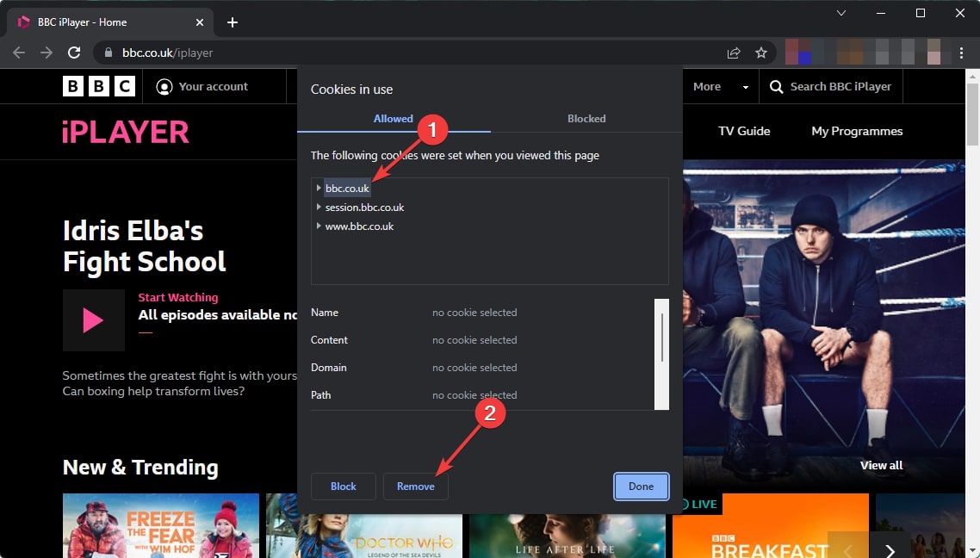Open the share icon in the browser toolbar

pos(733,53)
